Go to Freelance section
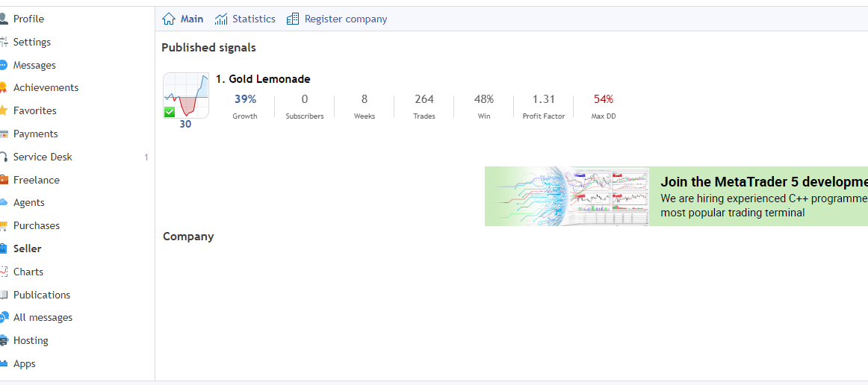This screenshot has width=868, height=385. tap(37, 180)
